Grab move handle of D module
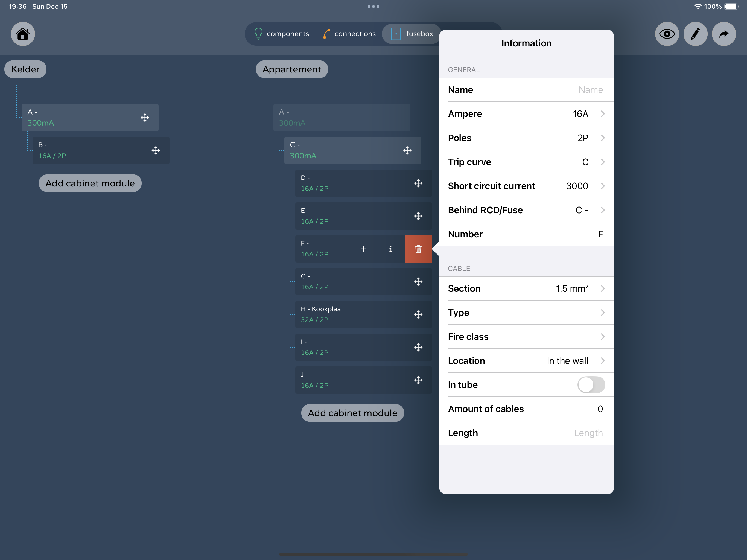The width and height of the screenshot is (747, 560). point(418,183)
